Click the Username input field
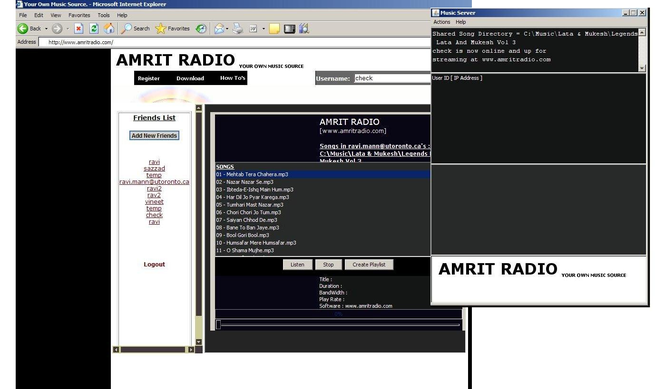Screen dimensions: 665x389 click(x=392, y=78)
